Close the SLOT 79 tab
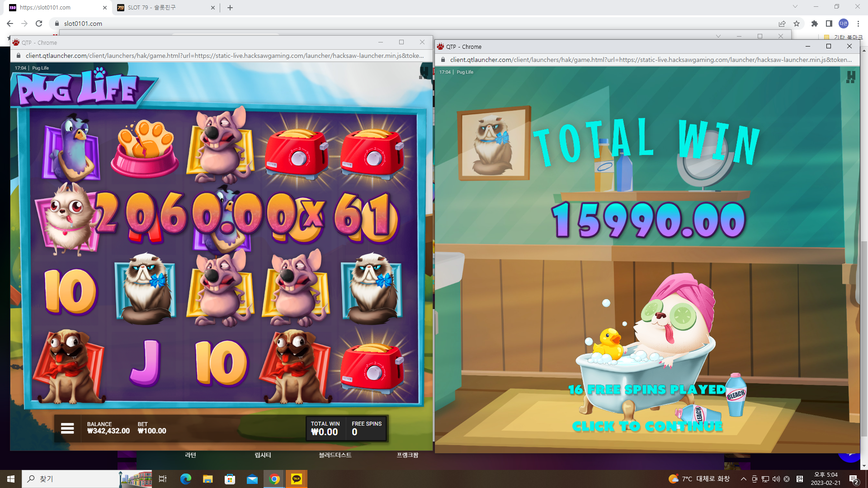868x488 pixels. (213, 8)
